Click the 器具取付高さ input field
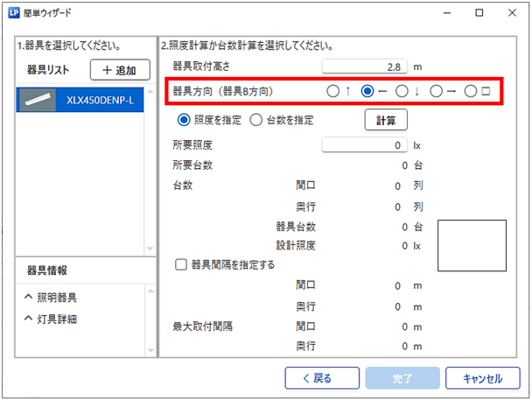 [x=363, y=66]
